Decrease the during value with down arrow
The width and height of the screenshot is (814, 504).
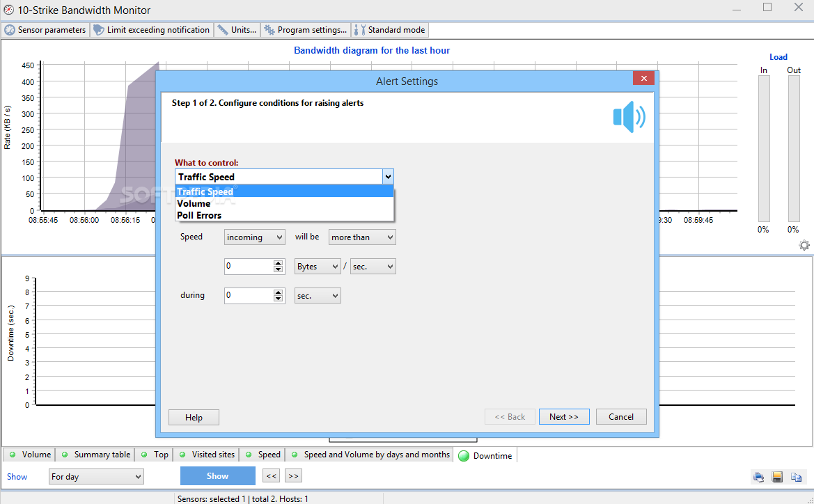[279, 299]
